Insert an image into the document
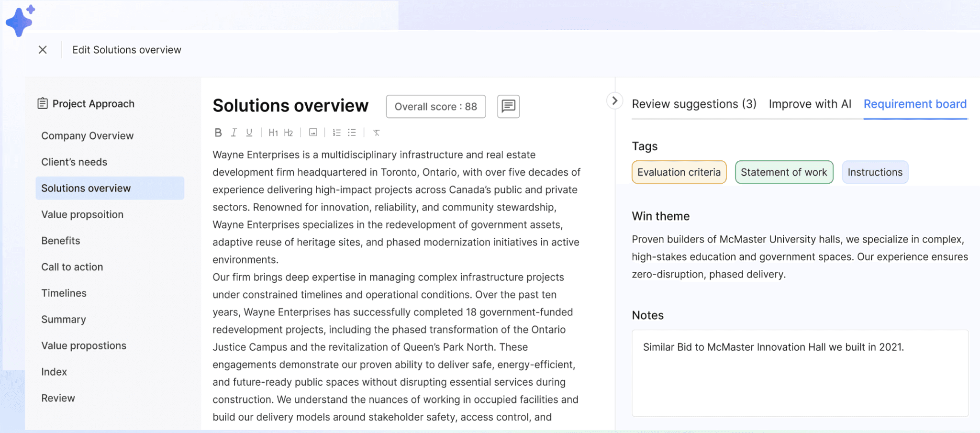Image resolution: width=980 pixels, height=433 pixels. (x=313, y=133)
